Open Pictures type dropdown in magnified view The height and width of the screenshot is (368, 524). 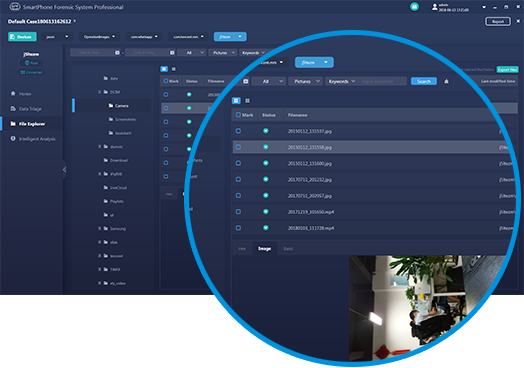coord(305,81)
